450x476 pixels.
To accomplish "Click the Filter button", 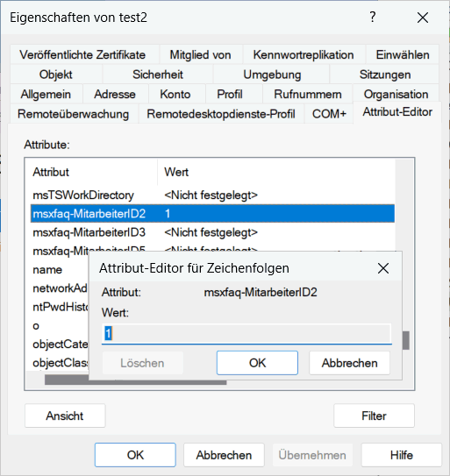I will (374, 416).
